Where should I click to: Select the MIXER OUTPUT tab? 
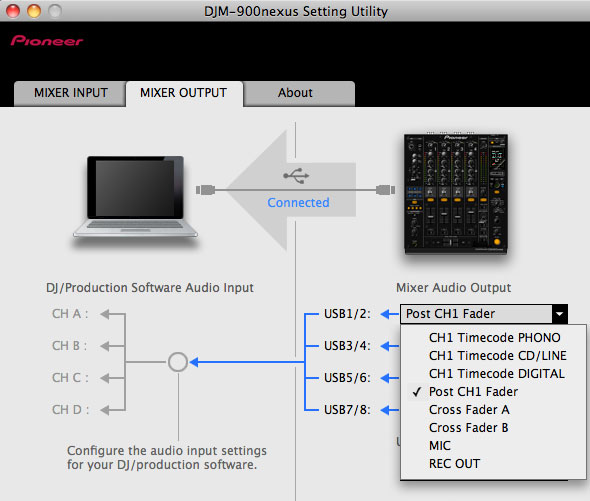point(184,93)
